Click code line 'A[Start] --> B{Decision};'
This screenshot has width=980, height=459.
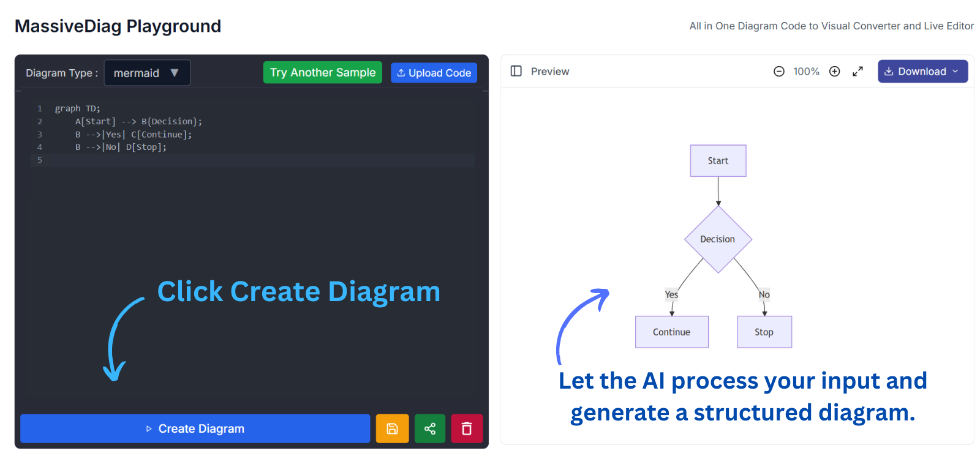tap(138, 121)
